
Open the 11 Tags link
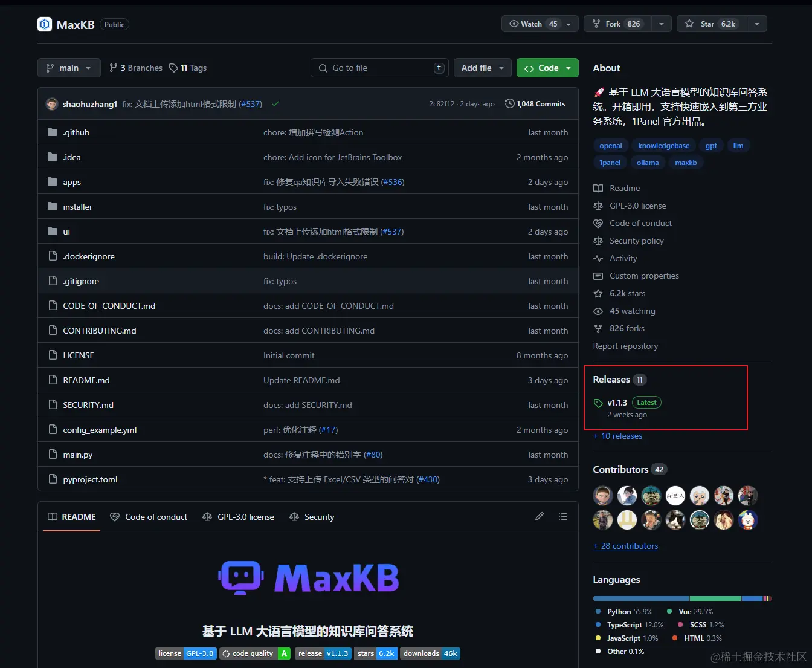[x=188, y=68]
